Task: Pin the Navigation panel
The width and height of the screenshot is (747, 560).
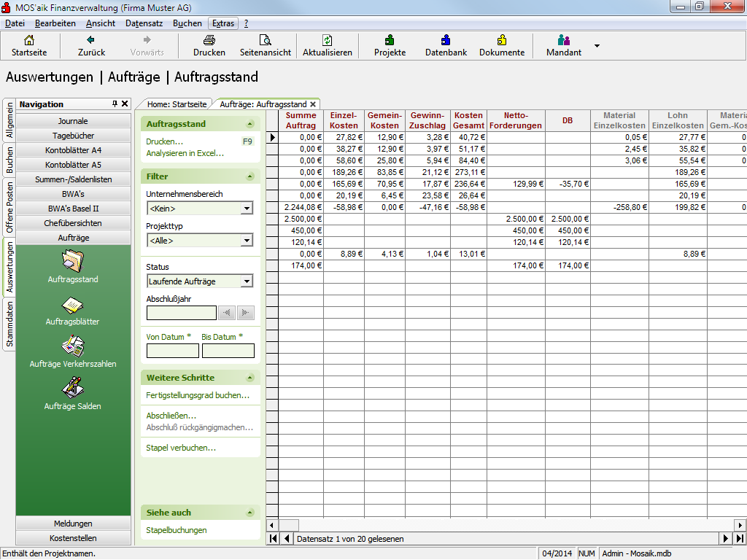Action: 115,104
